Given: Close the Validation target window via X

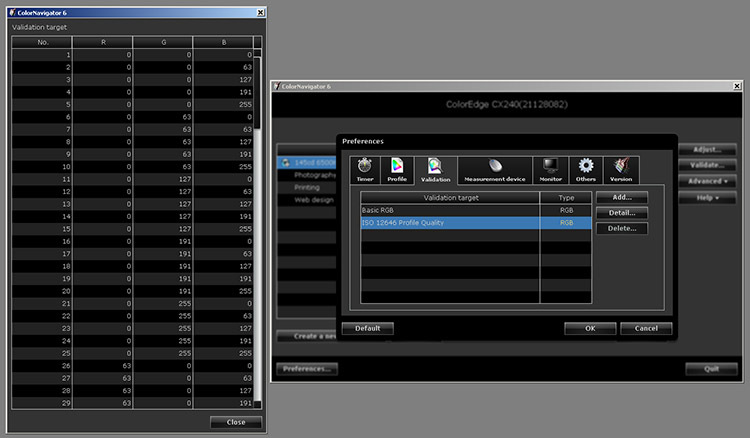Looking at the screenshot, I should click(x=260, y=12).
